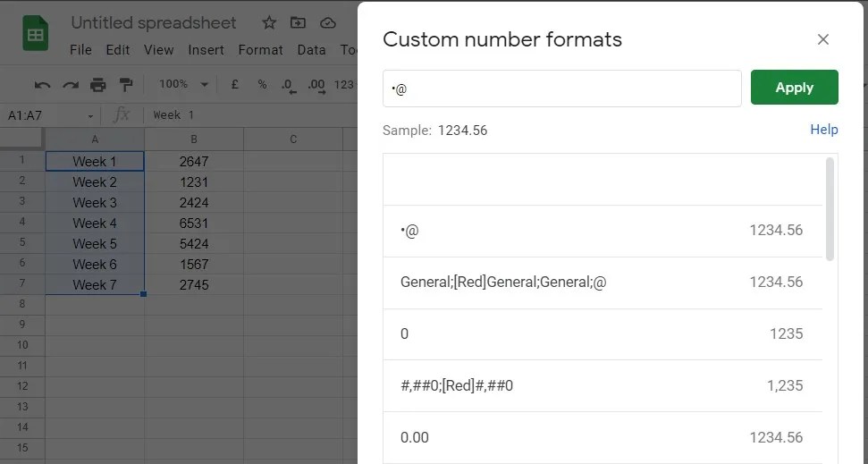Close the Custom number formats dialog

click(x=823, y=39)
